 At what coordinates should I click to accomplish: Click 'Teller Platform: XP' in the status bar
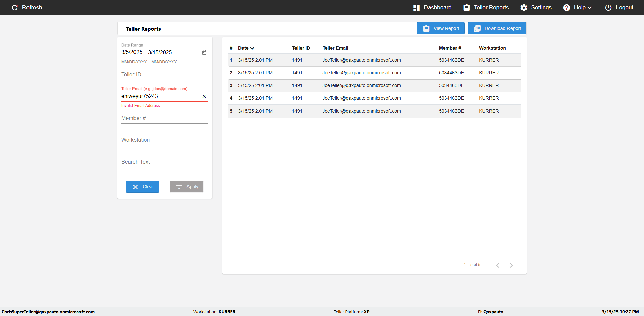[352, 312]
